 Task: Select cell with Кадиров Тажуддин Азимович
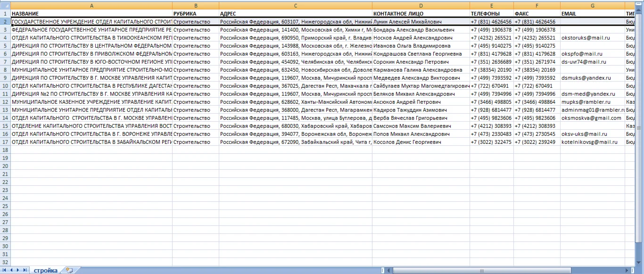[x=421, y=110]
